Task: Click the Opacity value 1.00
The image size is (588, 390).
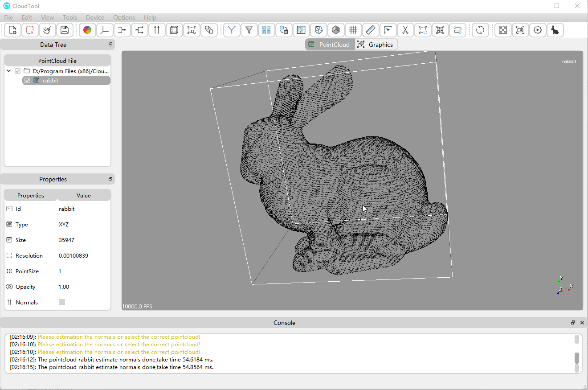Action: (64, 287)
